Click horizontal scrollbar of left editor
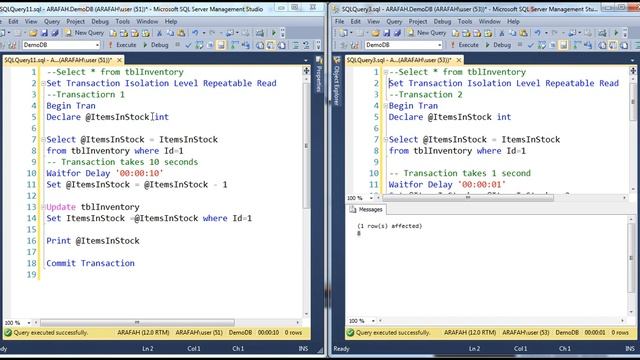This screenshot has height=360, width=640. (x=137, y=322)
